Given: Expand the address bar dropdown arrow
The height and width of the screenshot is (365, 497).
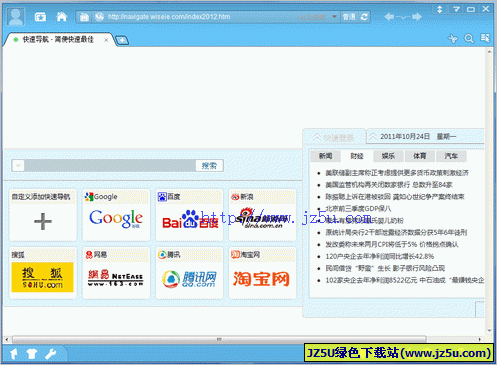Looking at the screenshot, I should point(334,16).
